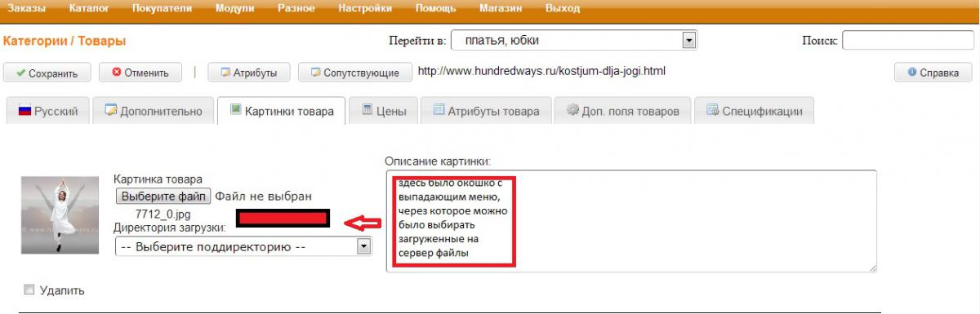
Task: Click the picture icon on Картинки товара tab
Action: coord(236,109)
